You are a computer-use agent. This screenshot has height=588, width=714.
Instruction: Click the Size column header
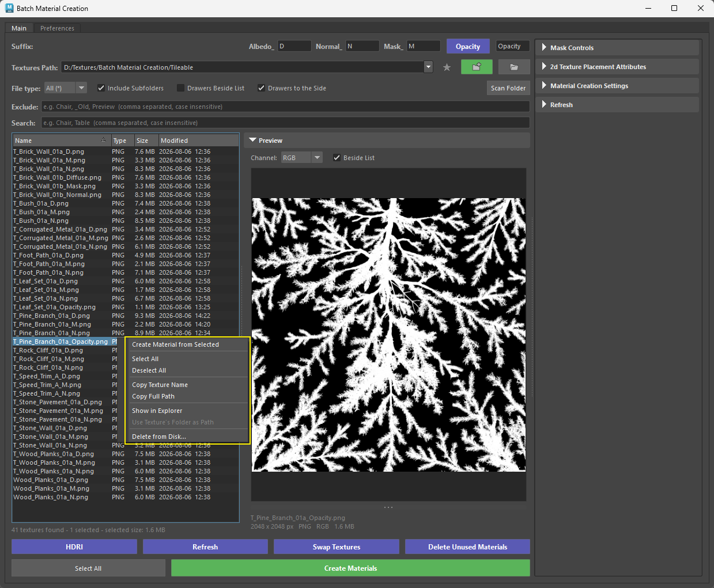tap(146, 141)
